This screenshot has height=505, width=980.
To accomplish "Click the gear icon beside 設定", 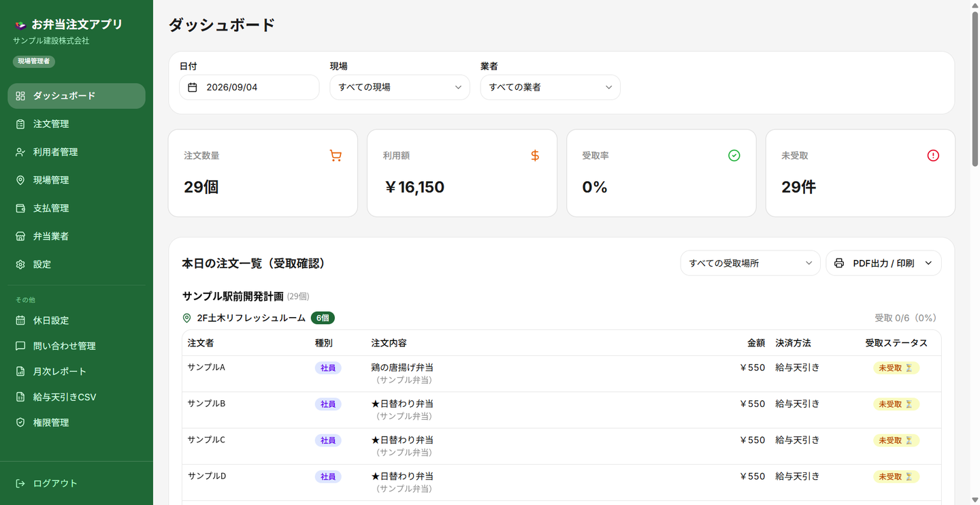I will click(20, 264).
